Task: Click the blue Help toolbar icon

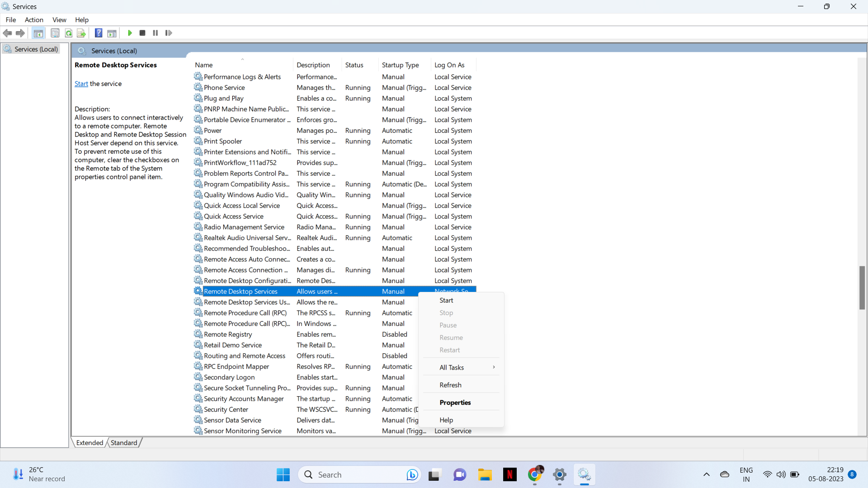Action: 99,33
